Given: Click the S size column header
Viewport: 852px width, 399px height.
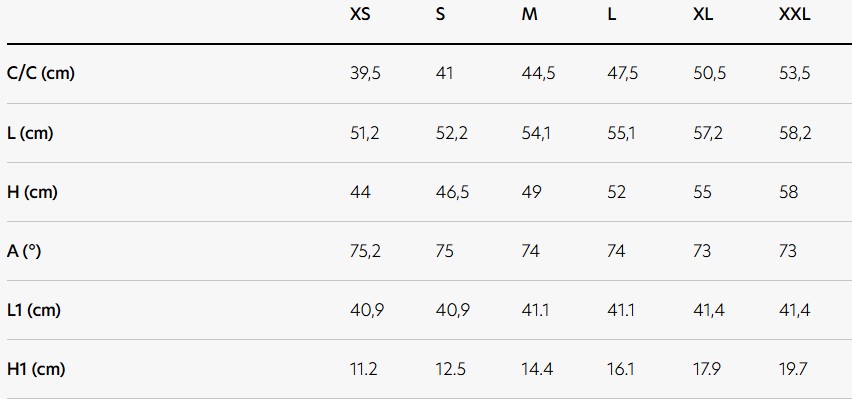Looking at the screenshot, I should [x=440, y=14].
